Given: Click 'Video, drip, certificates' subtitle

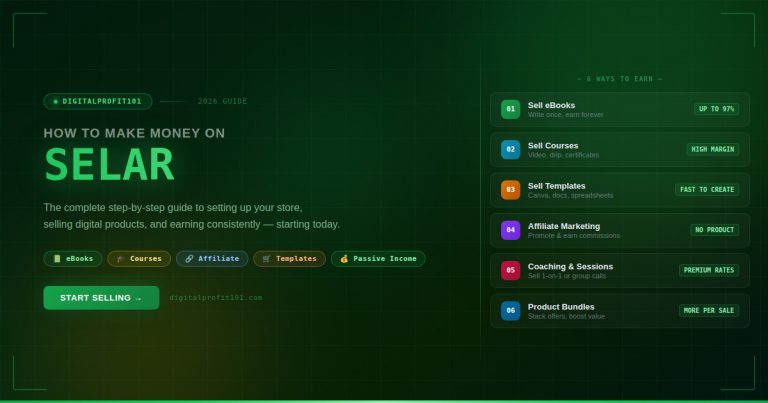Looking at the screenshot, I should [563, 155].
